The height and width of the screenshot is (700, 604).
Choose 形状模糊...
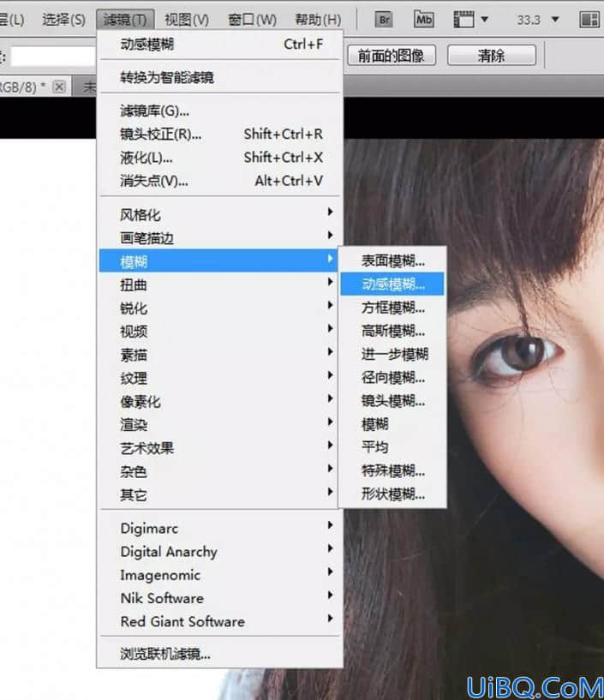click(392, 494)
